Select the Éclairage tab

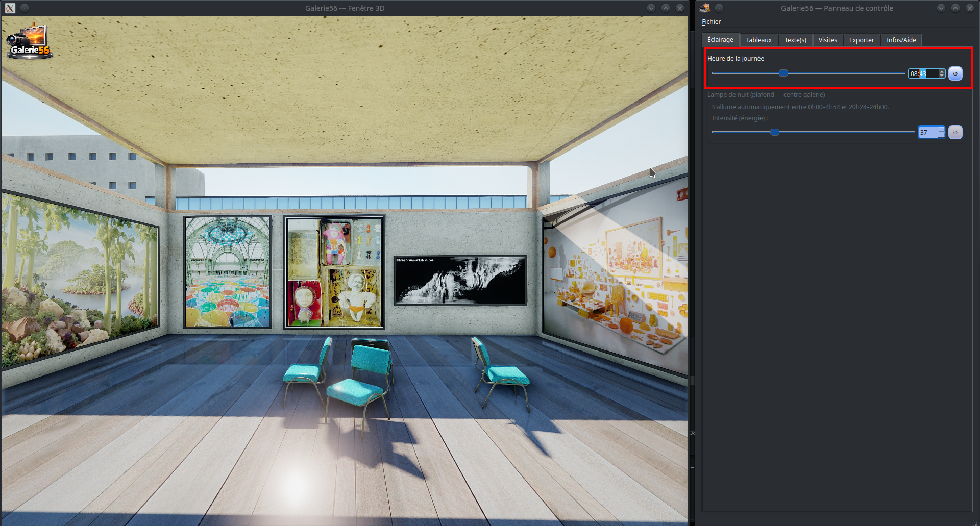[720, 40]
